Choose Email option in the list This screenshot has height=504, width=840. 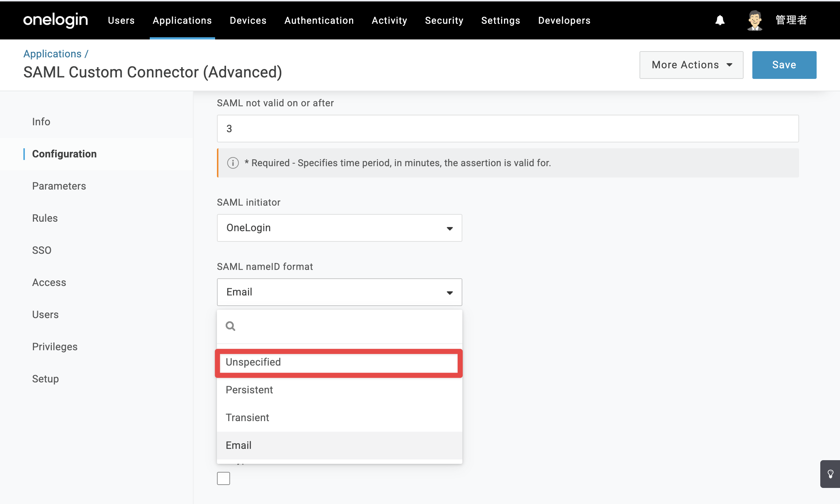[x=340, y=446]
